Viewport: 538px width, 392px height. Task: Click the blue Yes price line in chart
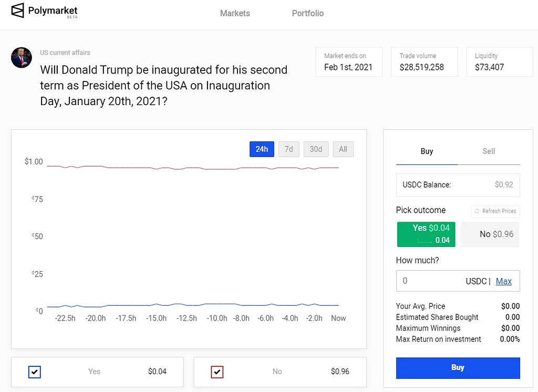coord(192,305)
